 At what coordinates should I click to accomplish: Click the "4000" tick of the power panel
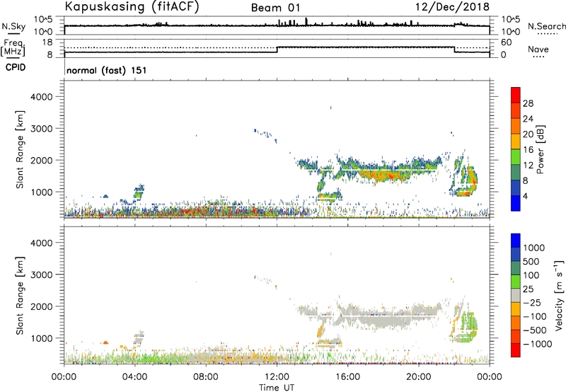pyautogui.click(x=41, y=97)
